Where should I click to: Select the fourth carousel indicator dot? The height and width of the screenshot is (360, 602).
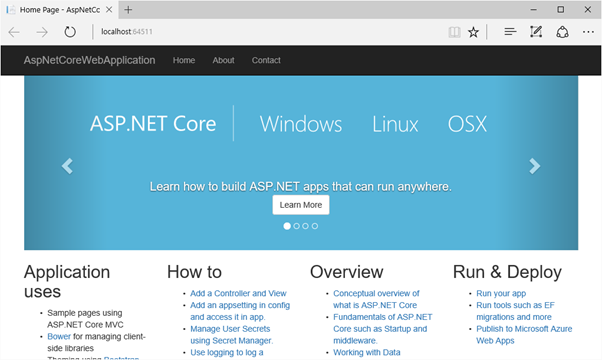coord(315,226)
